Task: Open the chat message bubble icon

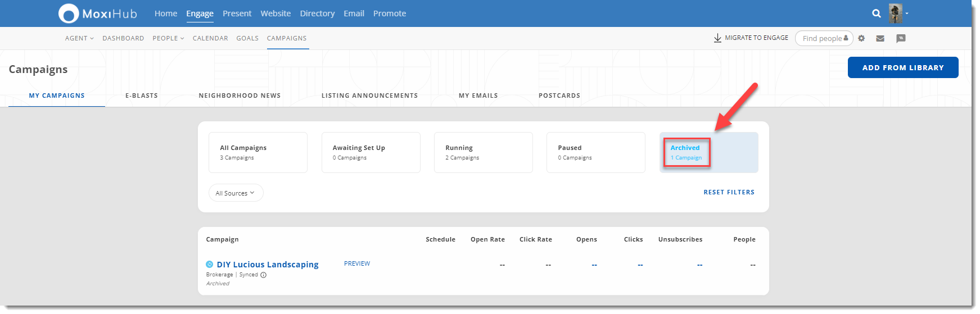Action: point(901,38)
